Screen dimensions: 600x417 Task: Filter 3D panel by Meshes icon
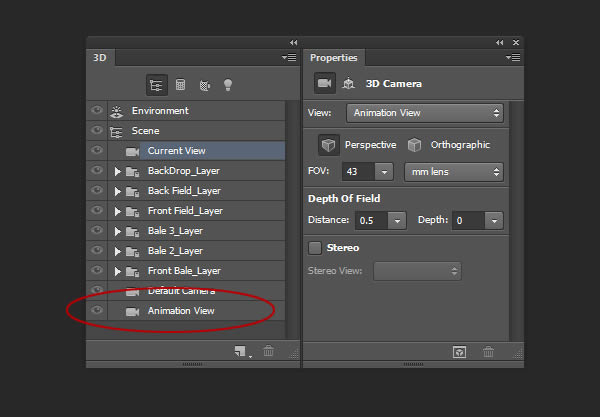click(x=181, y=85)
